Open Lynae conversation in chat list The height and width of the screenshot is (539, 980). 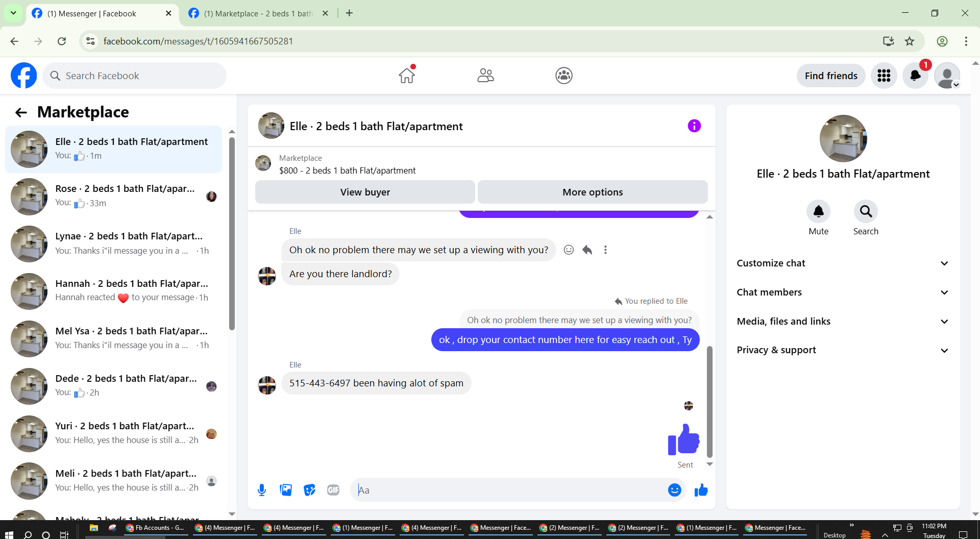[113, 244]
